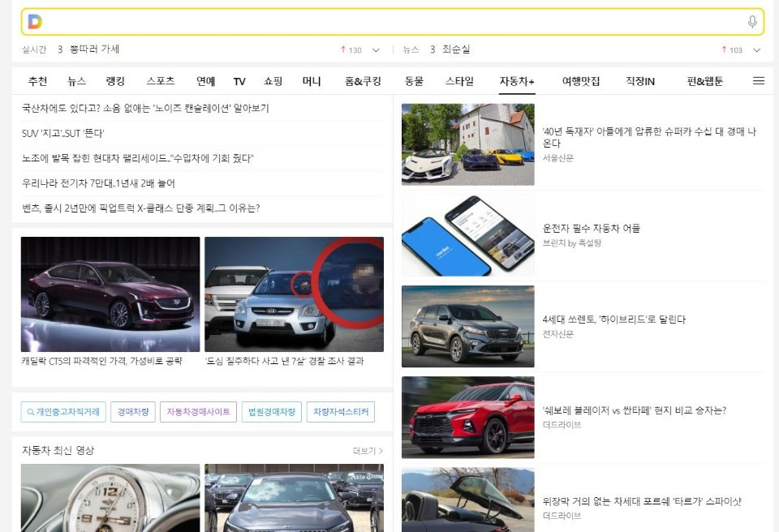Open the 랭킹 tab

point(115,81)
